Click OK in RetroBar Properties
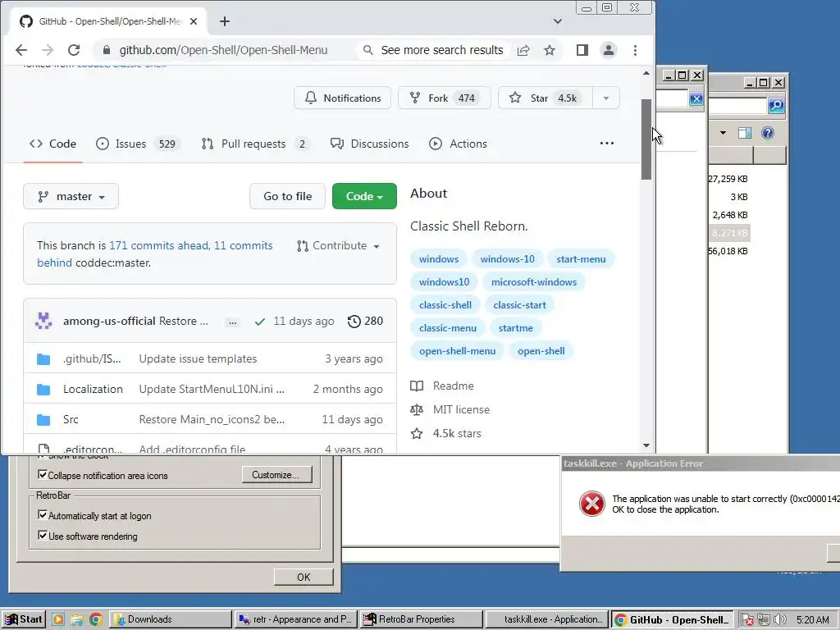 tap(304, 577)
